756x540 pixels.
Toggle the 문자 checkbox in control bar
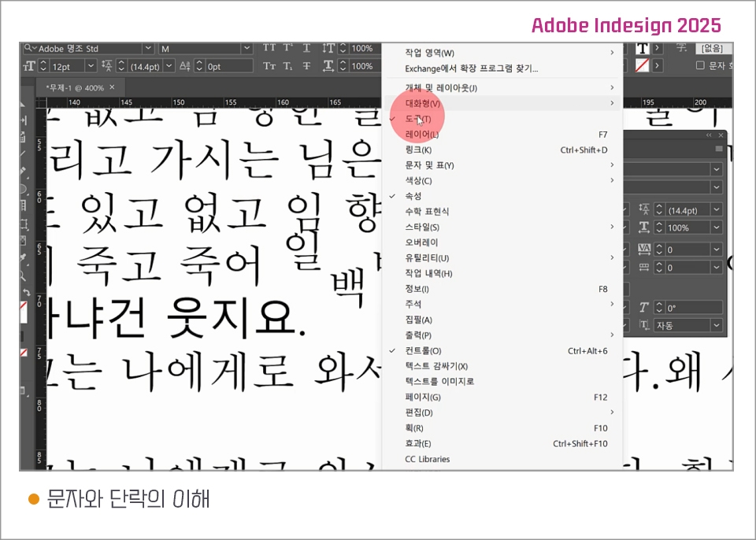pos(700,65)
